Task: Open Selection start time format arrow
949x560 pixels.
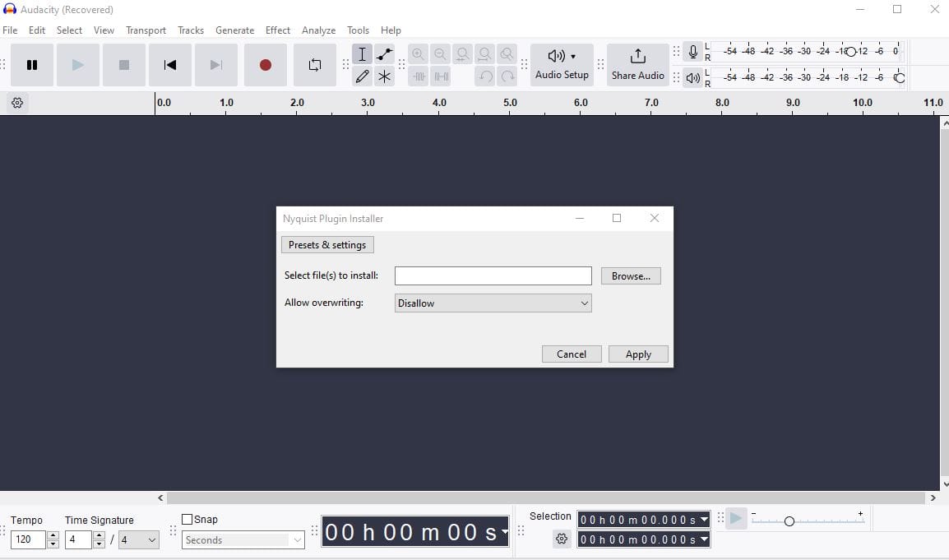Action: [x=704, y=520]
